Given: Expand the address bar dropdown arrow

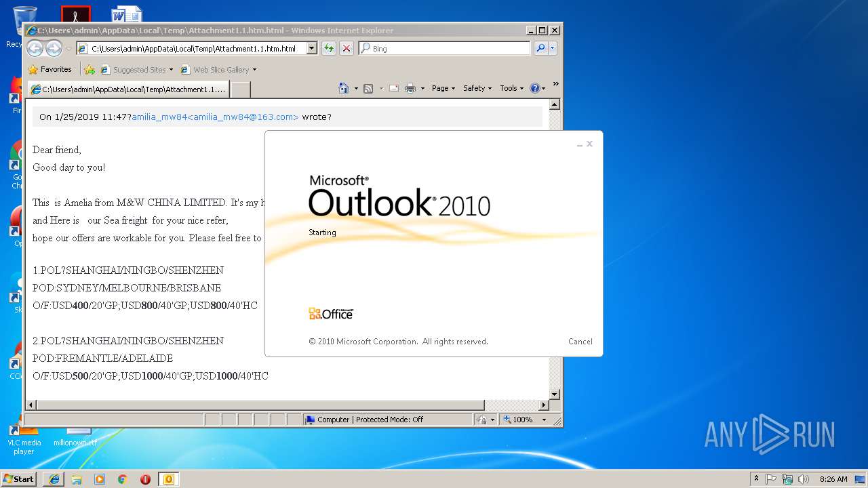Looking at the screenshot, I should [312, 49].
